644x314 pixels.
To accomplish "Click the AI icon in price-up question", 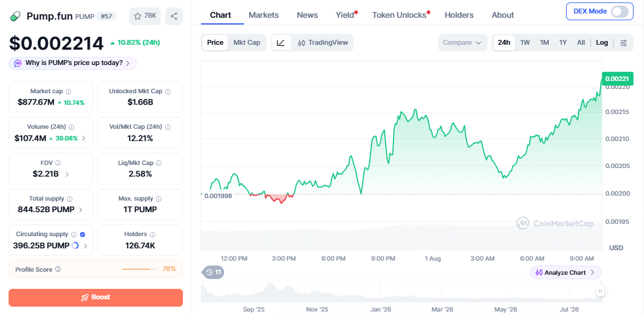I will pos(18,63).
